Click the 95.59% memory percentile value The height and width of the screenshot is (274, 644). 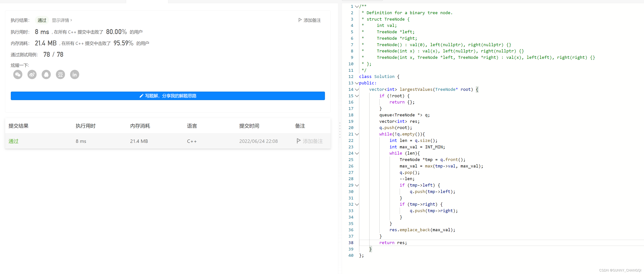[124, 43]
